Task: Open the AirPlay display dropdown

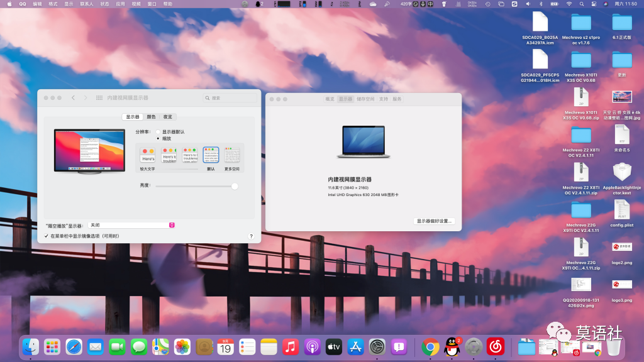Action: tap(131, 225)
